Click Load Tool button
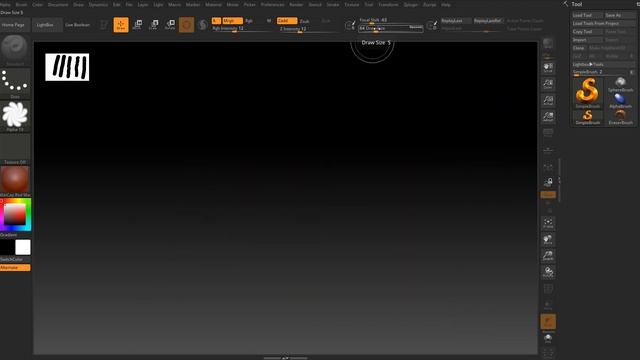Screen dimensions: 640x360 click(x=587, y=16)
